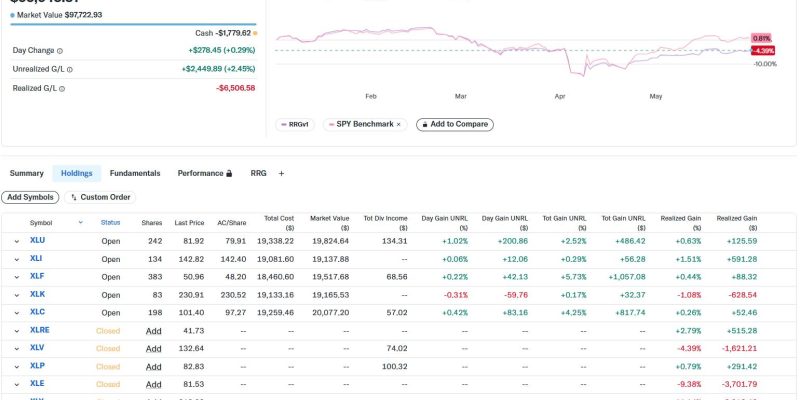Click the Add Symbols button
The width and height of the screenshot is (800, 400).
(30, 197)
